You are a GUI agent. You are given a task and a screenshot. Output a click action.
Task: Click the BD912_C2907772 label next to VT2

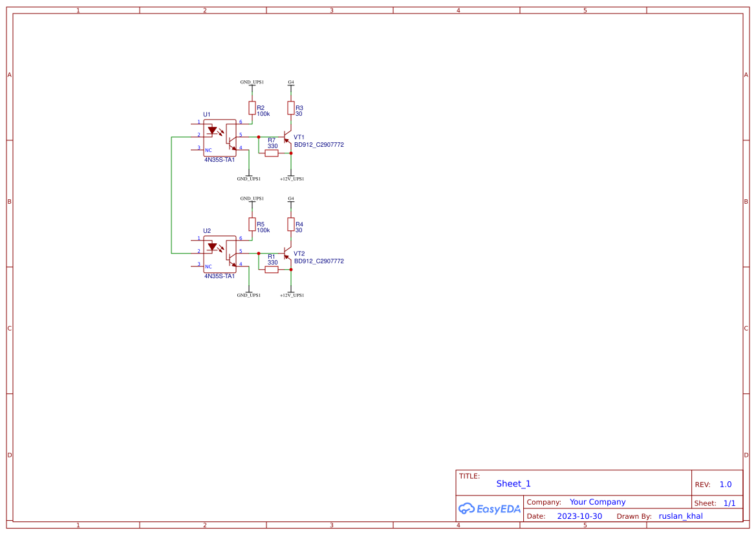coord(319,261)
